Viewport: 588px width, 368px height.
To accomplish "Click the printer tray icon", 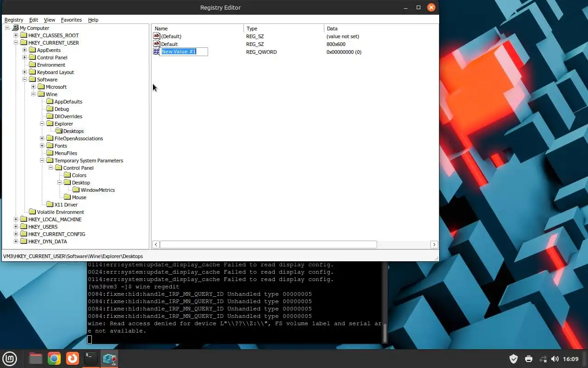I will pyautogui.click(x=529, y=359).
